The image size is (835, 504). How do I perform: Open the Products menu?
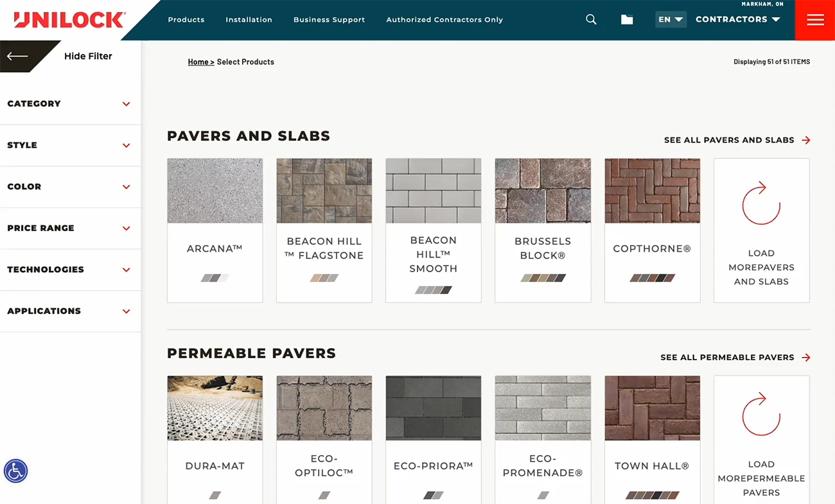[186, 20]
